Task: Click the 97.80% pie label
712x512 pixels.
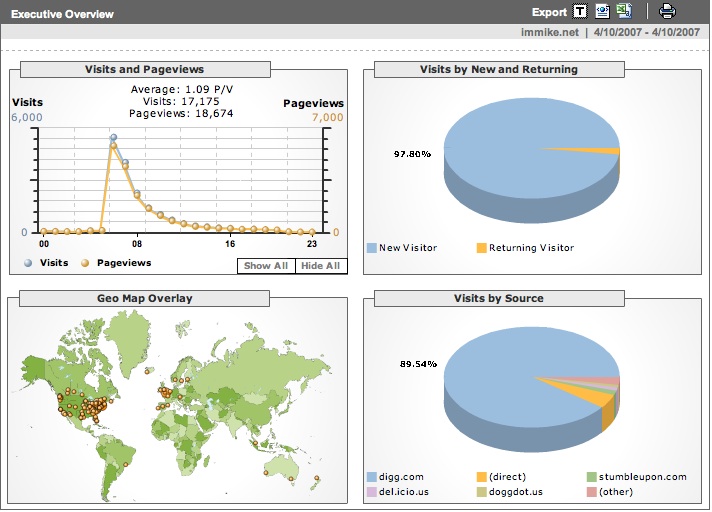Action: [x=412, y=154]
